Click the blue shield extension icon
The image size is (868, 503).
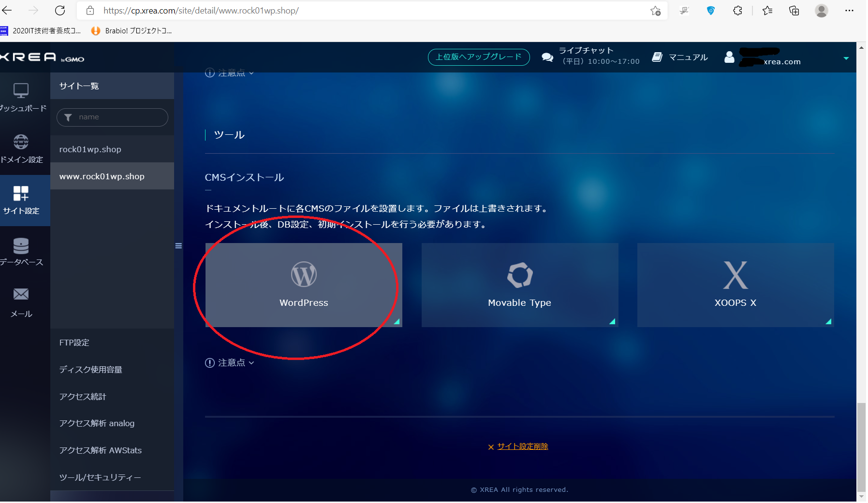point(711,11)
